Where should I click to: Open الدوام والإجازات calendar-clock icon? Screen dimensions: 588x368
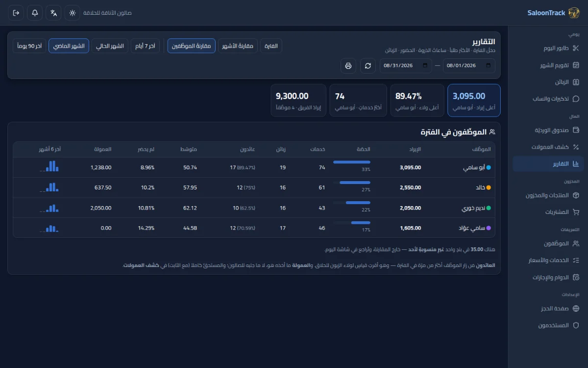tap(576, 277)
